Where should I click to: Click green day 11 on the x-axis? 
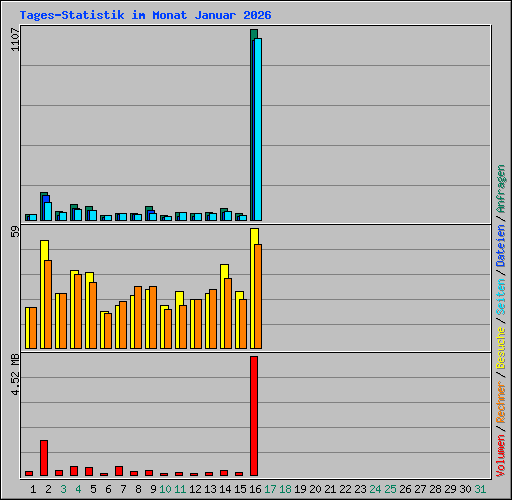180,489
